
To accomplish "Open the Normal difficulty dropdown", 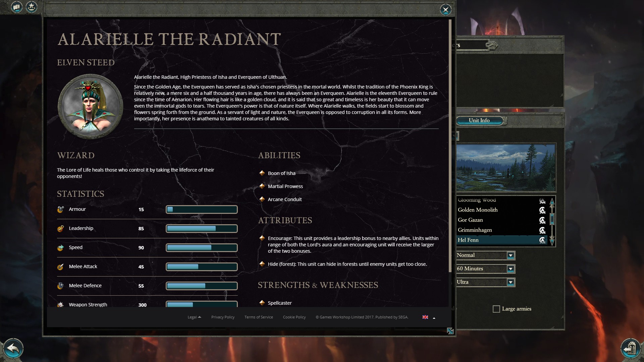I will (511, 255).
